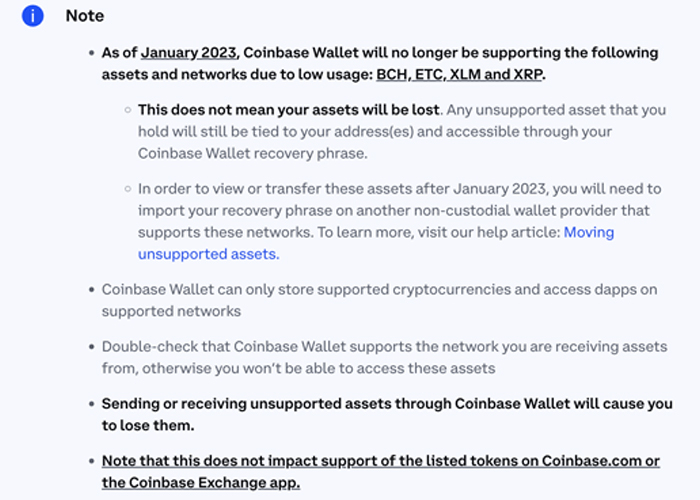Click the 'Sending or receiving unsupported assets' warning

(x=387, y=414)
